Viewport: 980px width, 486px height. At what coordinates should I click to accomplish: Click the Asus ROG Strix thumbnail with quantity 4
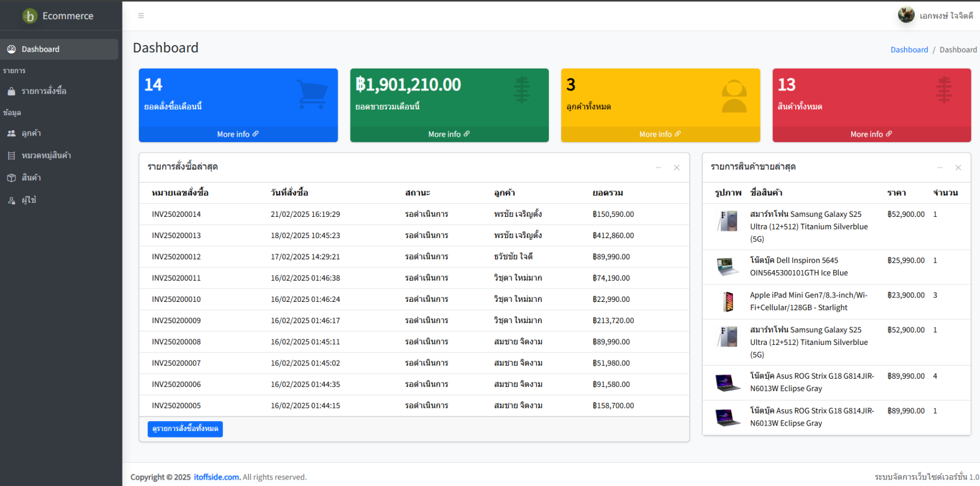[x=728, y=382]
